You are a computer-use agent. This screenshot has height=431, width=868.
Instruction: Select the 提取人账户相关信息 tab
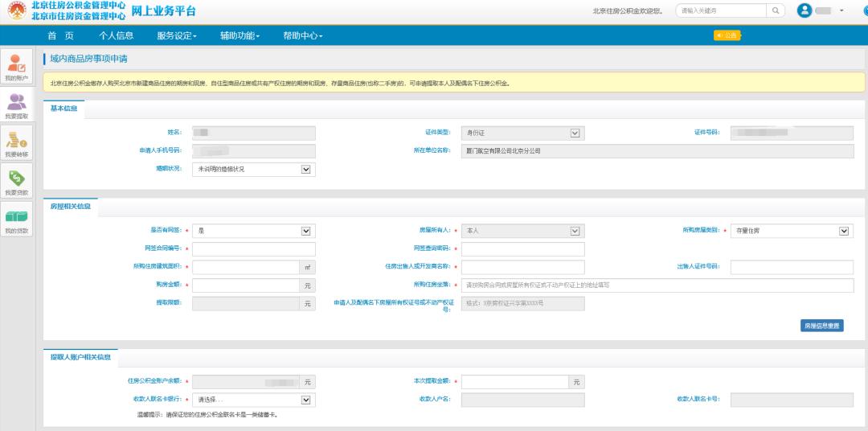tap(80, 357)
